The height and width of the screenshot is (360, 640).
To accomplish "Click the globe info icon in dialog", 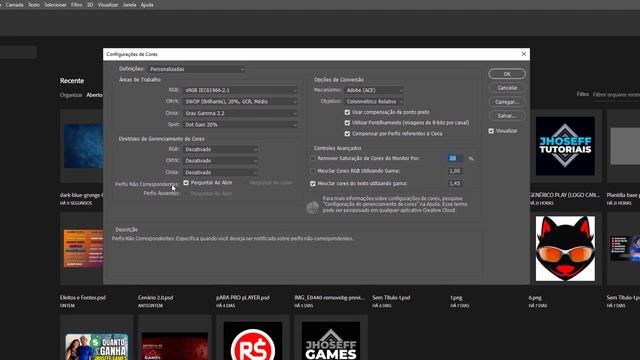I will (312, 208).
